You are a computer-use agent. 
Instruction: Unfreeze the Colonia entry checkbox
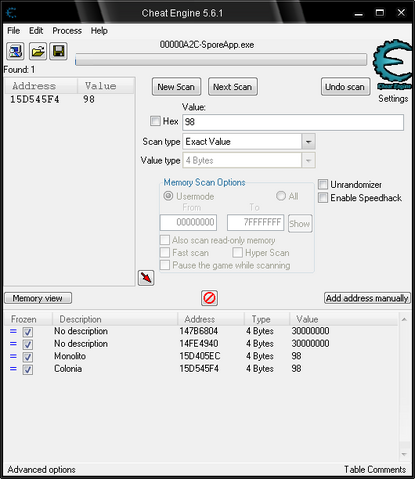pos(28,370)
